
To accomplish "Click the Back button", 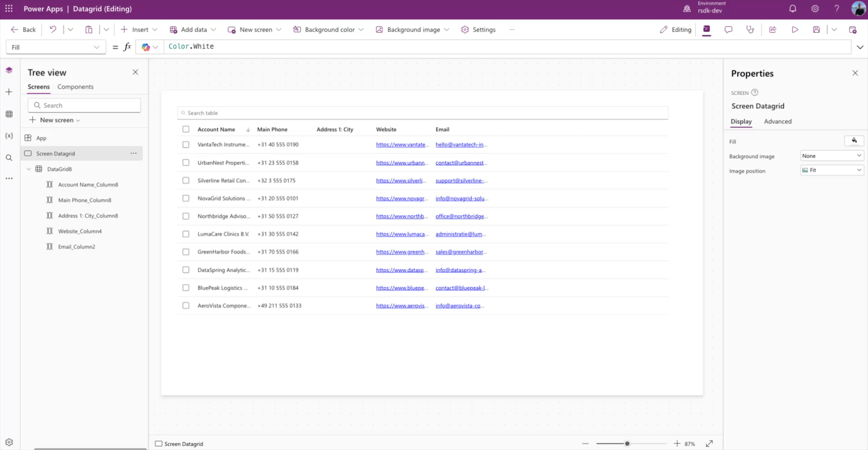I will click(x=23, y=30).
